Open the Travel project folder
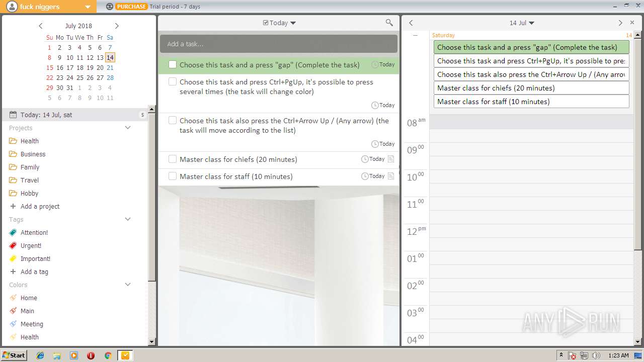Screen dimensions: 644x362 pyautogui.click(x=29, y=180)
